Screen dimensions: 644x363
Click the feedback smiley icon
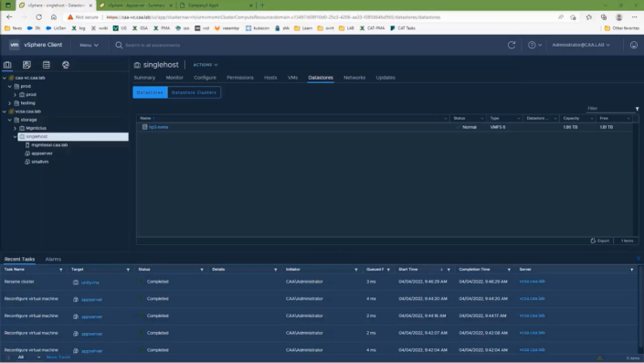tap(634, 45)
